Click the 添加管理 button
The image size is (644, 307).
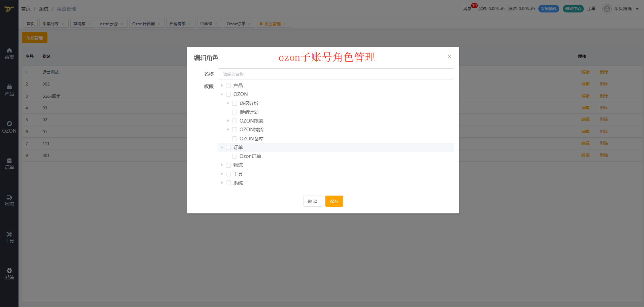point(35,38)
